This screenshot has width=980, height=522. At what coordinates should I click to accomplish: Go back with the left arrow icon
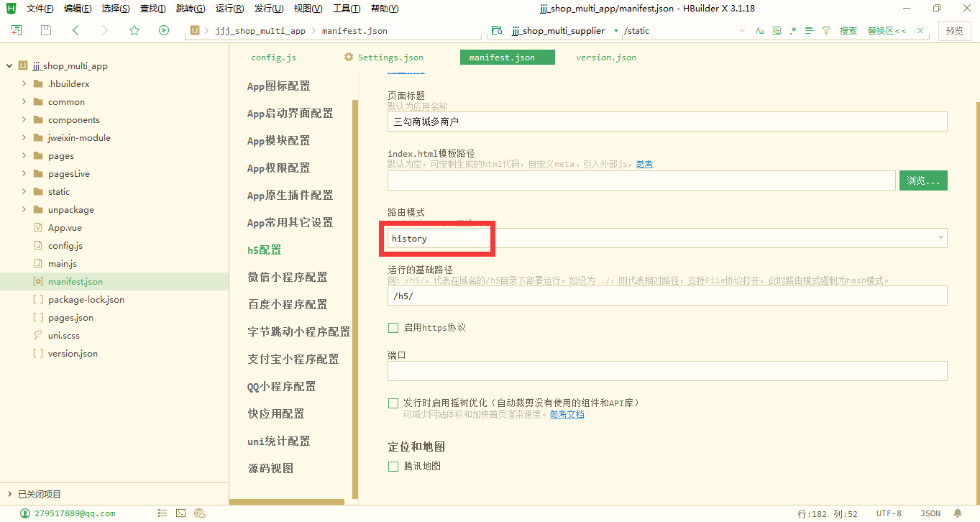pyautogui.click(x=75, y=30)
